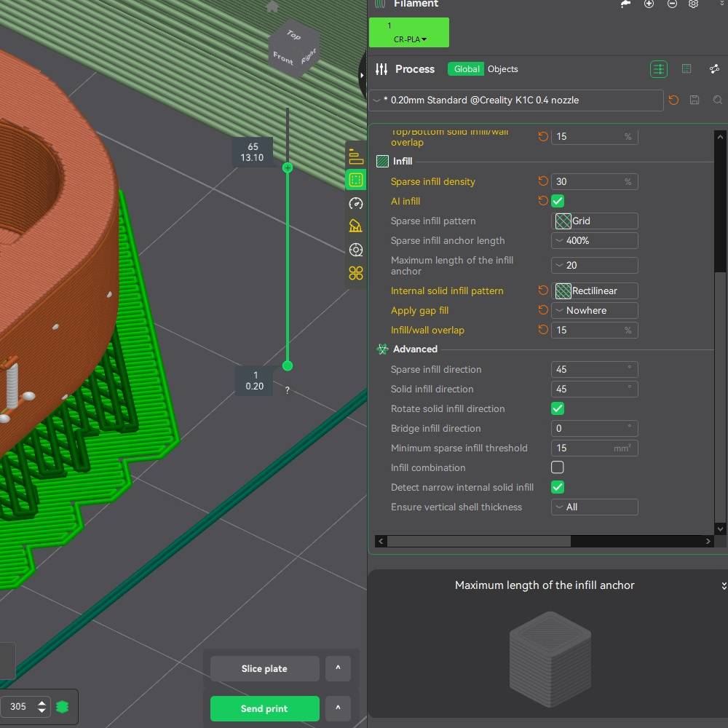Click the Send print button
The height and width of the screenshot is (728, 728).
(264, 708)
